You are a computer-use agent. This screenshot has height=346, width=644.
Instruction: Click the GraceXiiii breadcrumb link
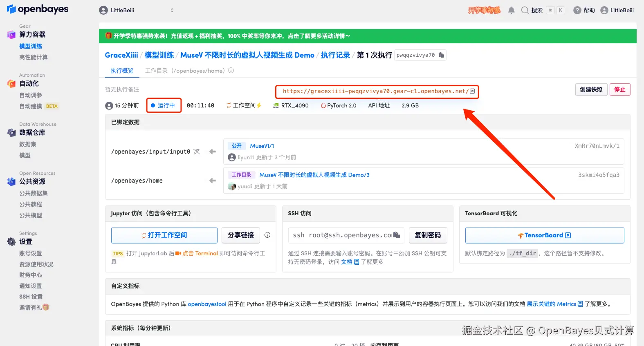point(121,55)
